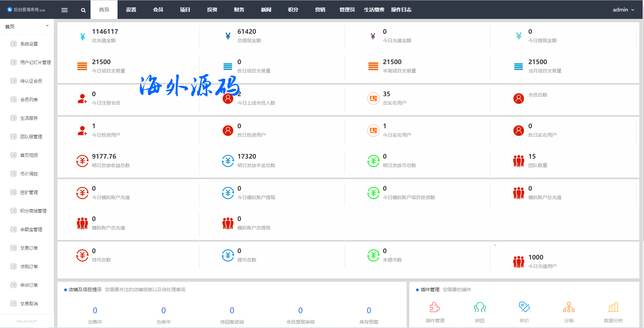644x328 pixels.
Task: Open 系统设置 in the sidebar
Action: pos(29,44)
